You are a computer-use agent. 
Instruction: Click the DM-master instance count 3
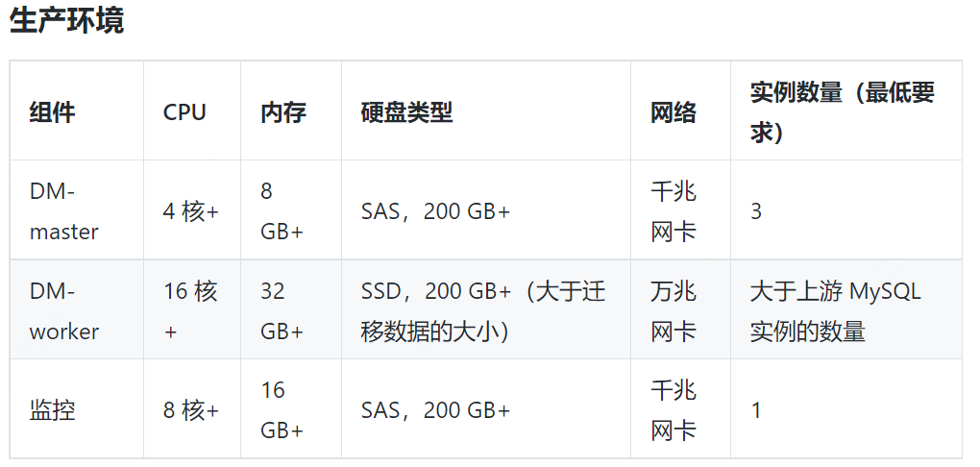point(756,211)
